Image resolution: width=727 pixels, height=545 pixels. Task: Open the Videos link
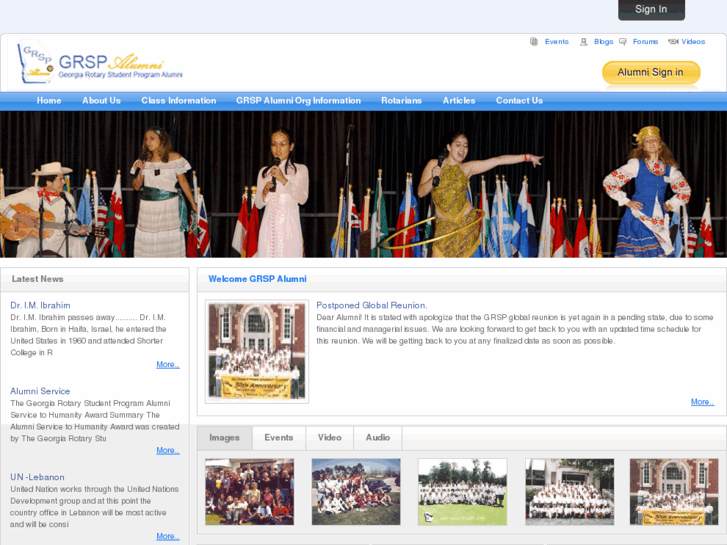pyautogui.click(x=693, y=42)
